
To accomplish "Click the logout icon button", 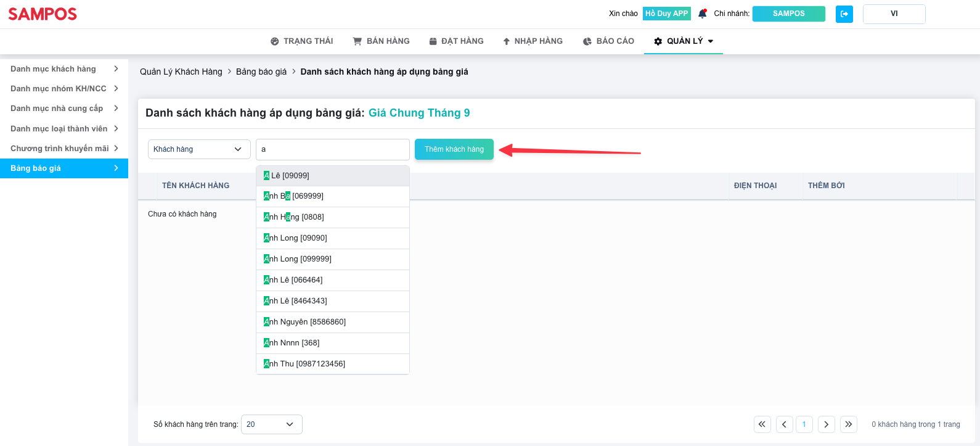I will click(844, 14).
